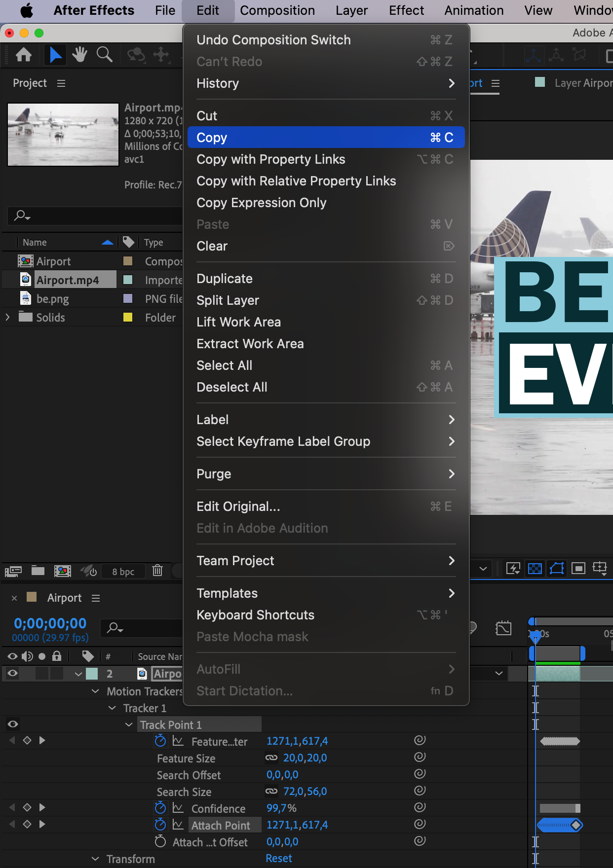Expand the Solids folder

(x=7, y=317)
